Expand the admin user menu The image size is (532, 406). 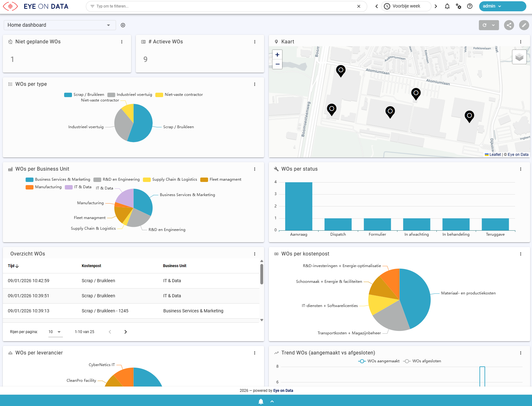click(x=502, y=6)
